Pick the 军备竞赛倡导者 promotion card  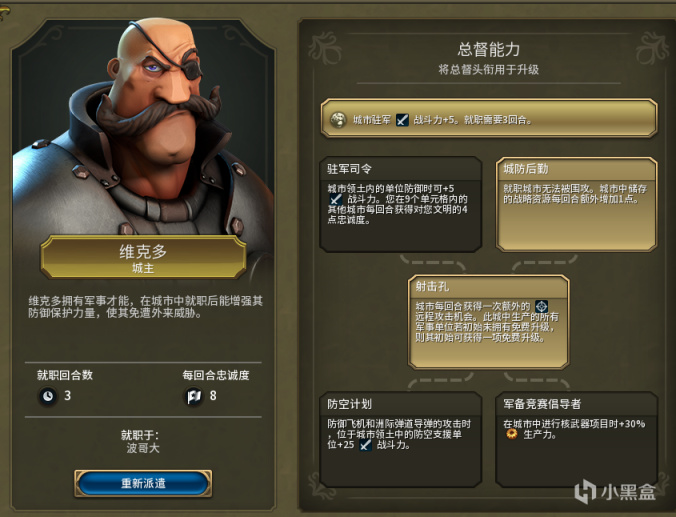[576, 439]
